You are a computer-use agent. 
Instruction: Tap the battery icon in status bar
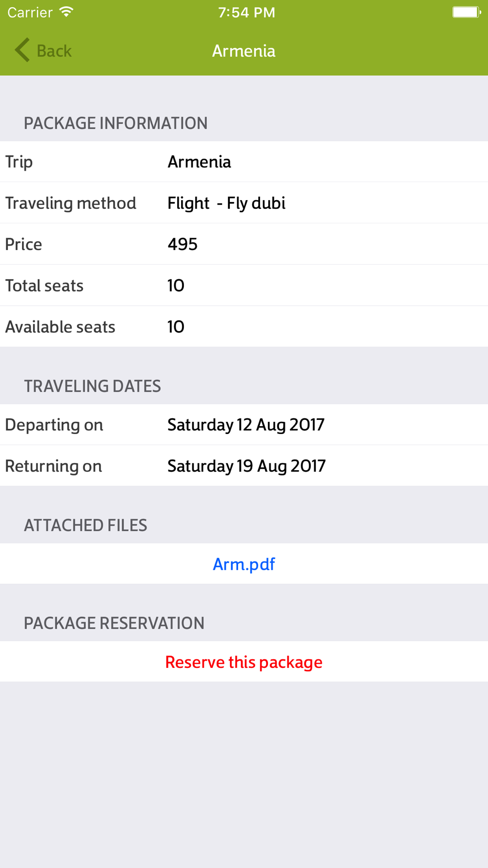[x=466, y=12]
